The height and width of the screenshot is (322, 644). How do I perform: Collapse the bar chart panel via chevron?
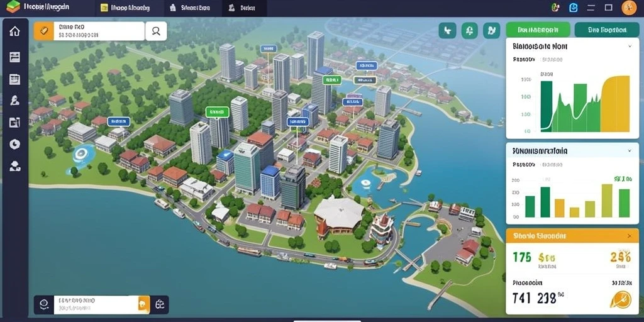[630, 151]
